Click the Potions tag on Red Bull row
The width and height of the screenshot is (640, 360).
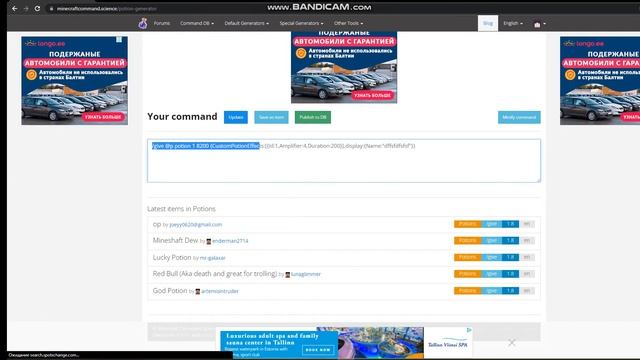[x=468, y=274]
